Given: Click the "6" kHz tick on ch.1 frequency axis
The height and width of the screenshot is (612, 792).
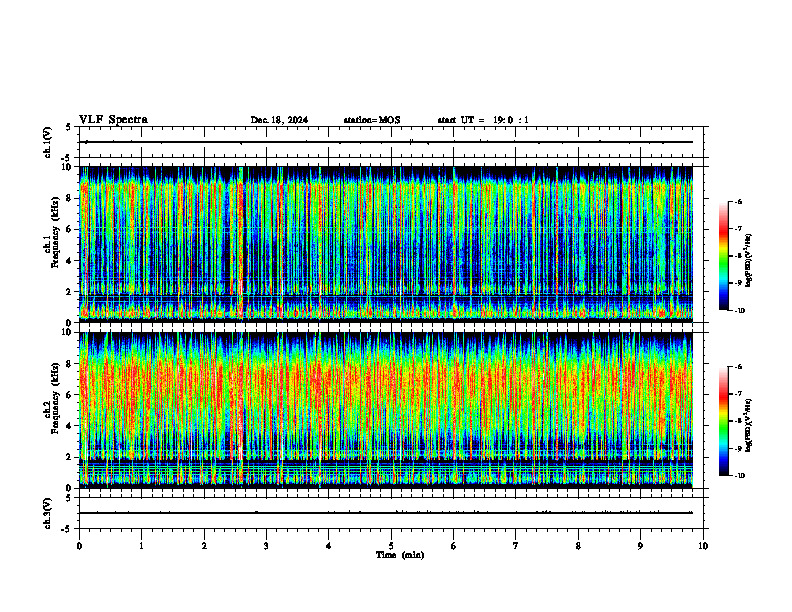Looking at the screenshot, I should [x=70, y=230].
